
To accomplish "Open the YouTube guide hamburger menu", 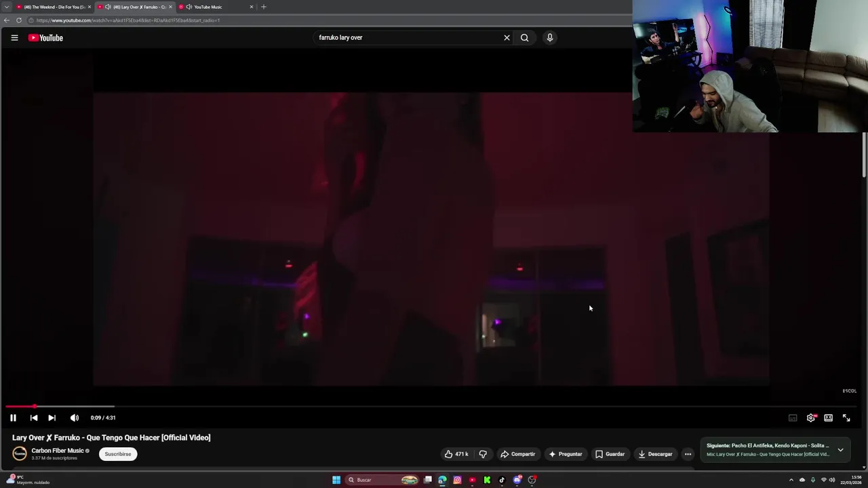I will pyautogui.click(x=14, y=38).
